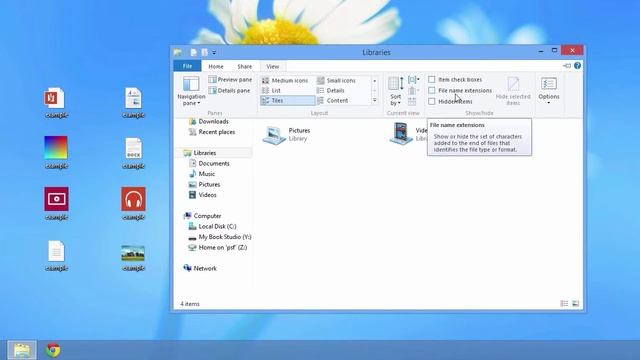This screenshot has height=360, width=640.
Task: Click the Add columns icon
Action: [413, 91]
